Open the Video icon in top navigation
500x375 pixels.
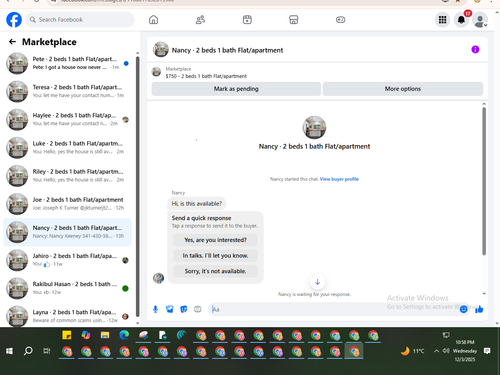tap(247, 20)
